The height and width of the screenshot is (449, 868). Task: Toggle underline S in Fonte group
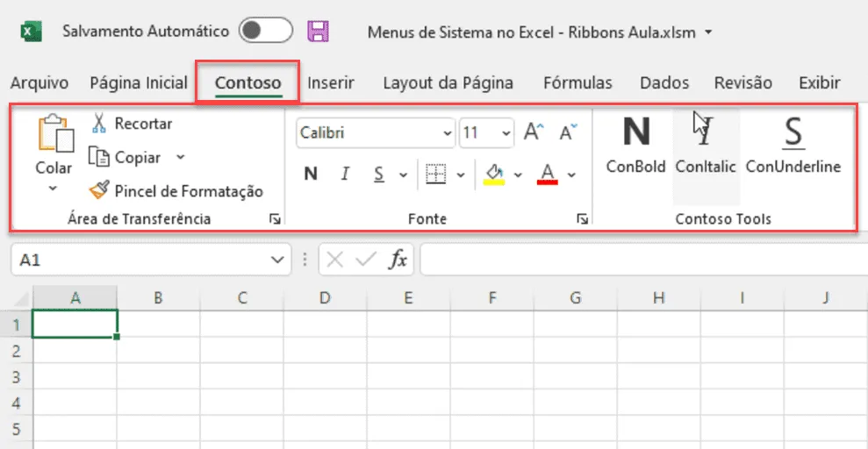point(378,175)
